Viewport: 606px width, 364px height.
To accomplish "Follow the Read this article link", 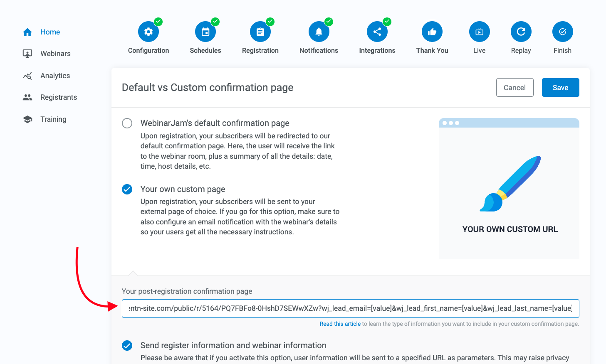I will coord(340,324).
